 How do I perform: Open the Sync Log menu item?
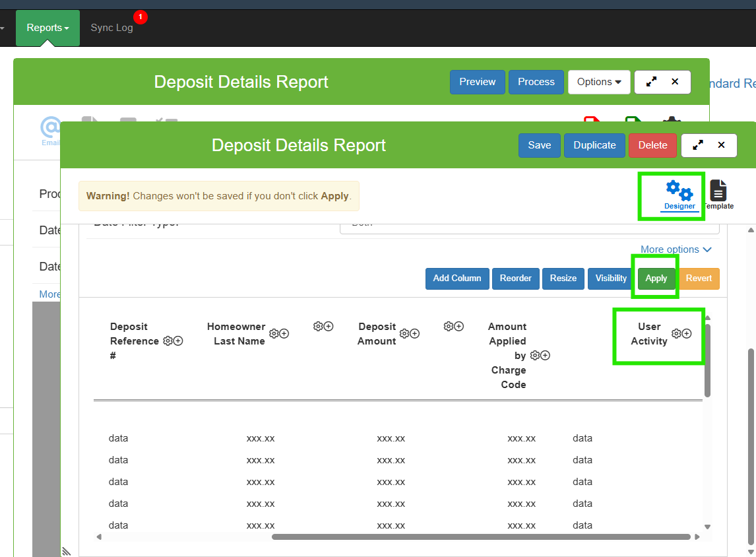click(x=111, y=28)
